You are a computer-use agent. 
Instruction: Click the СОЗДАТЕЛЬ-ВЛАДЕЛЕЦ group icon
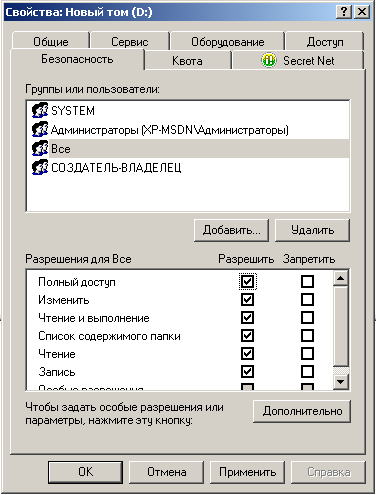pos(40,167)
